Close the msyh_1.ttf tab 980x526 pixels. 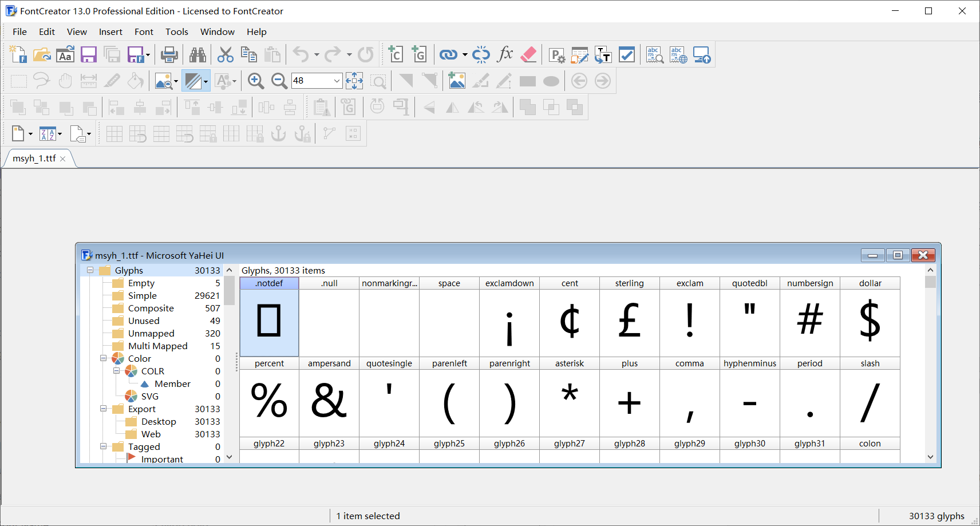tap(63, 159)
